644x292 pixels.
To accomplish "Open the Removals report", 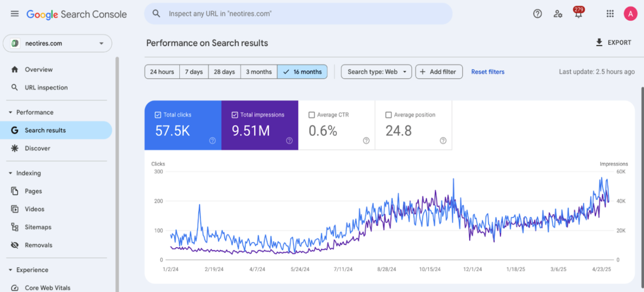I will pos(38,245).
